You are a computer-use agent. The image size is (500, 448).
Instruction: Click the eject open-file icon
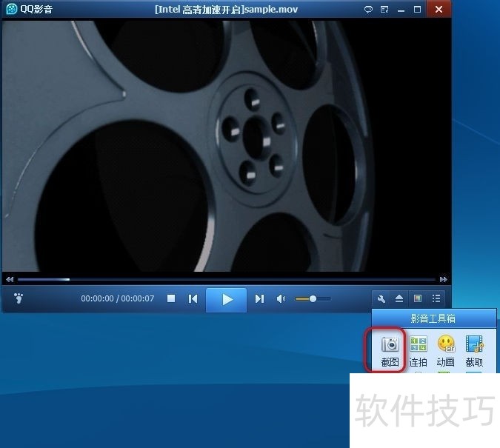pos(399,299)
